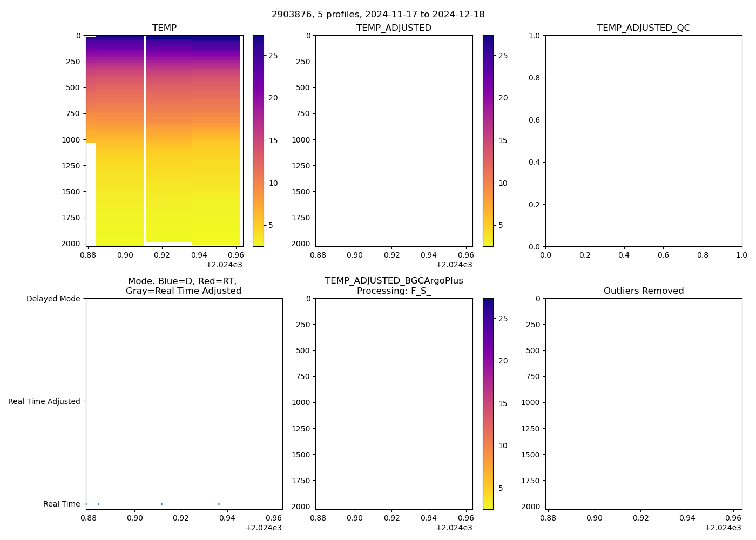
Task: Click inside the empty Outliers Removed plot area
Action: [643, 403]
